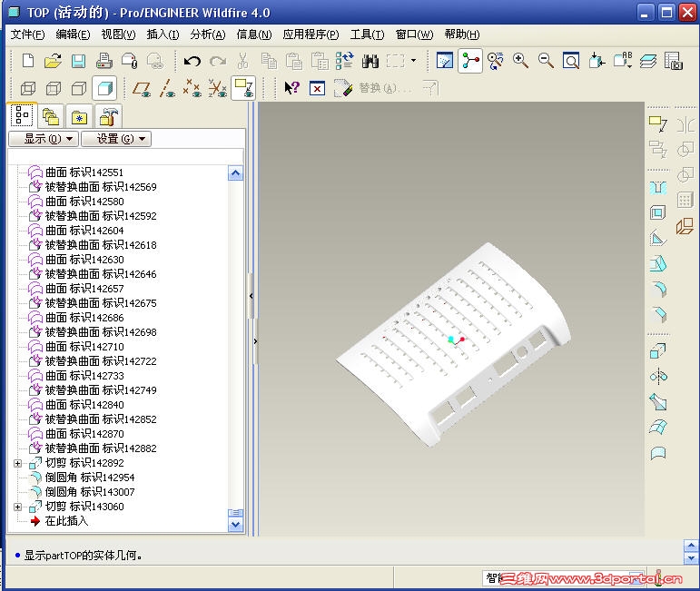Toggle coordinate systems display
The height and width of the screenshot is (591, 700).
pos(218,88)
